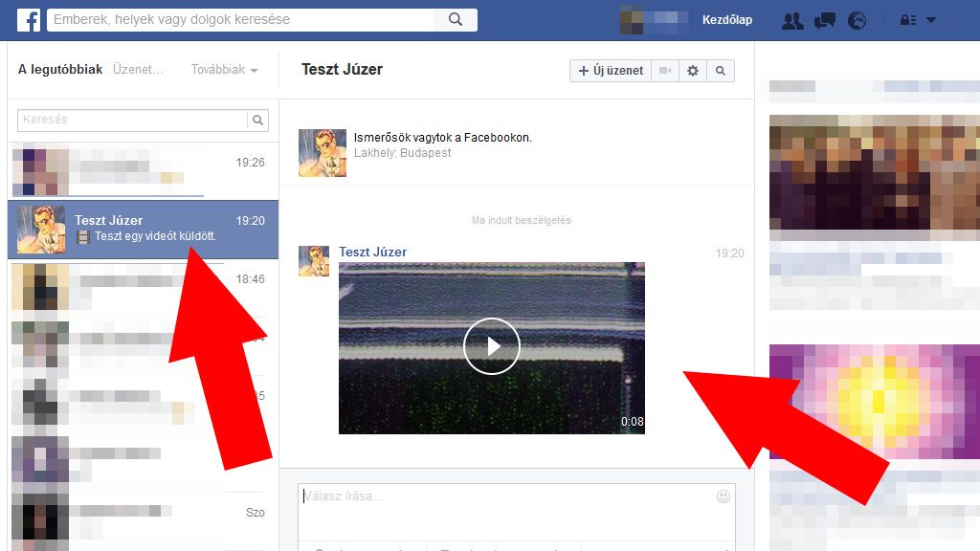Open Teszt Júzer sender name link
The width and height of the screenshot is (980, 551).
372,252
